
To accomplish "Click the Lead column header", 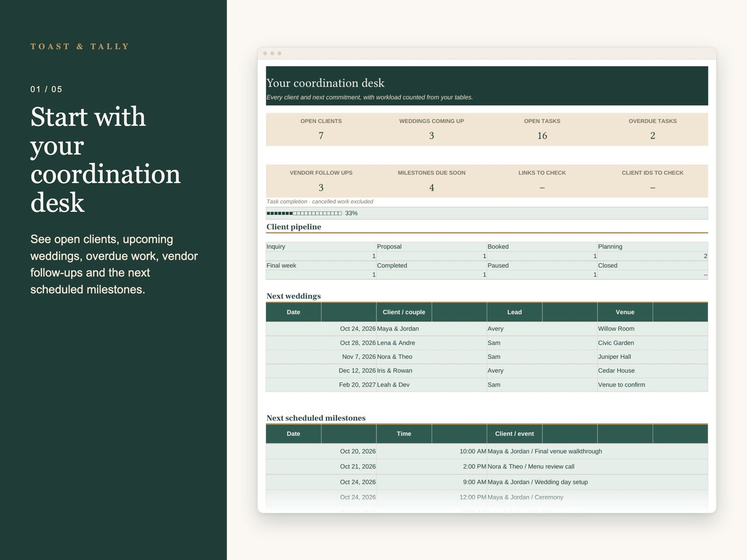I will 514,312.
